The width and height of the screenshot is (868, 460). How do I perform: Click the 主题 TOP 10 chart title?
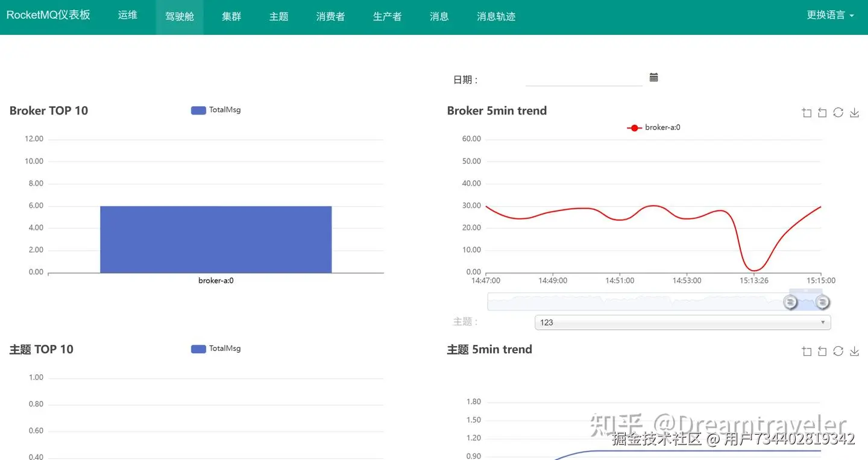(42, 349)
